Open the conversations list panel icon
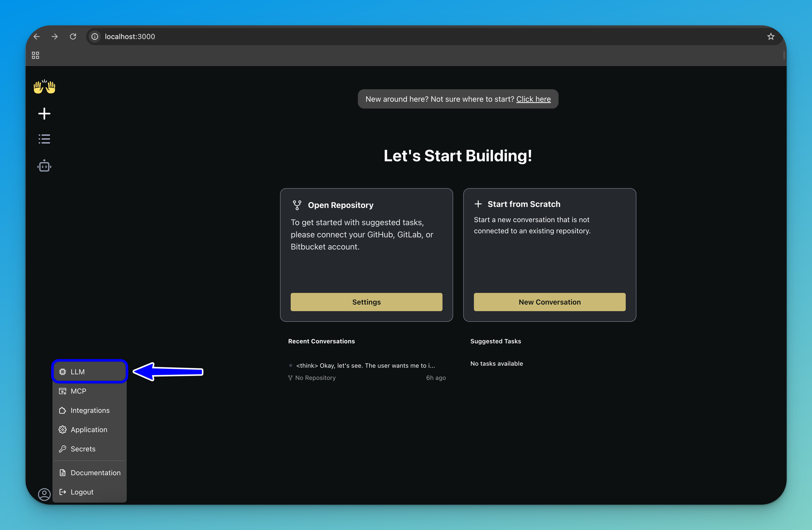This screenshot has height=530, width=812. (x=44, y=139)
